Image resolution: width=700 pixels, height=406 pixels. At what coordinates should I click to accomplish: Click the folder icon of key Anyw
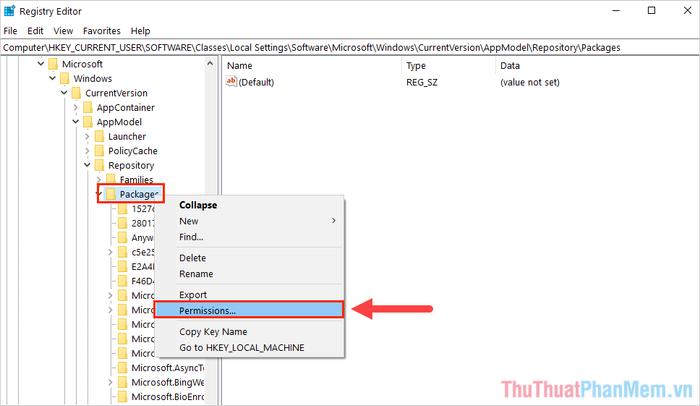[123, 238]
